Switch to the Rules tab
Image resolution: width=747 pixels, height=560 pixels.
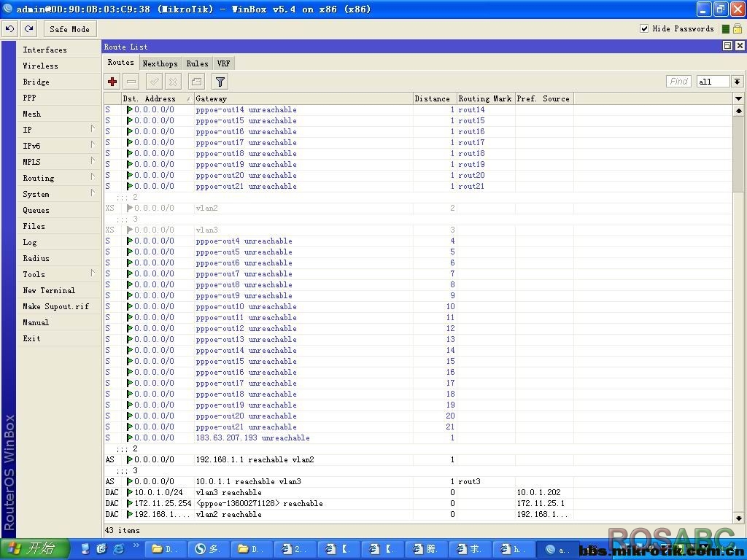coord(197,63)
